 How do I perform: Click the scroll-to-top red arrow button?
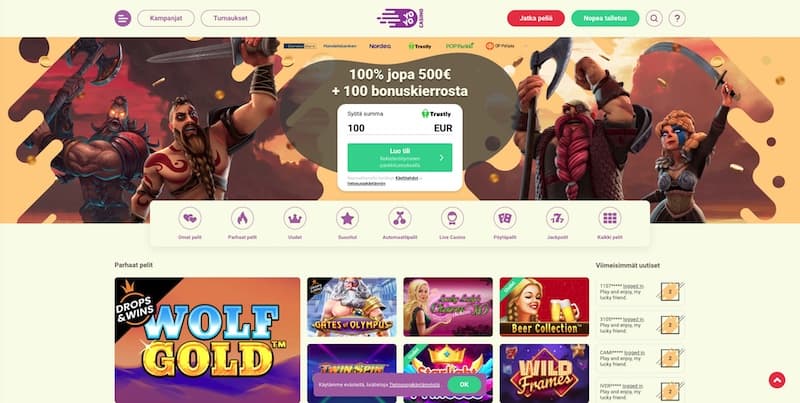(777, 380)
